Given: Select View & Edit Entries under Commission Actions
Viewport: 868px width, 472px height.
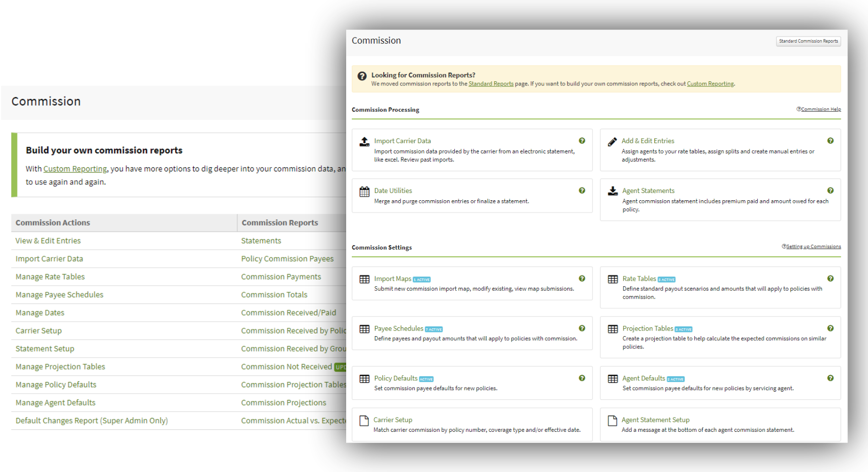Looking at the screenshot, I should [x=47, y=240].
